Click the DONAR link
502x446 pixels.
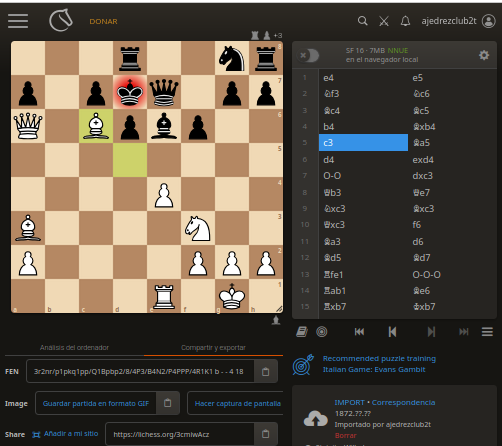(x=103, y=21)
